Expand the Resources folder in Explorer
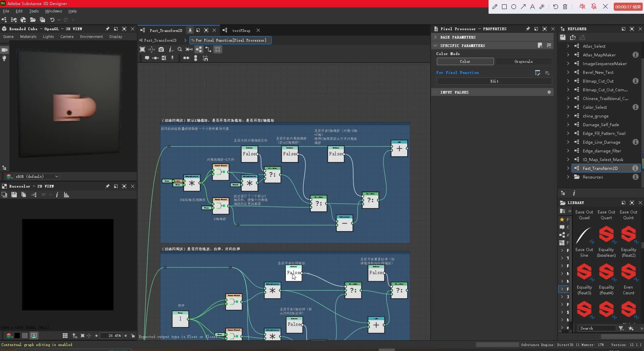 [x=568, y=177]
